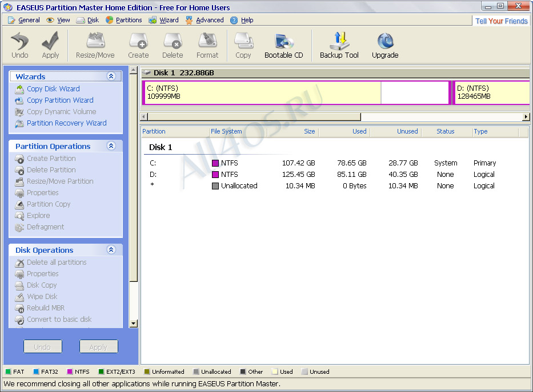The width and height of the screenshot is (533, 392).
Task: Sort by the Used column header
Action: tap(344, 132)
